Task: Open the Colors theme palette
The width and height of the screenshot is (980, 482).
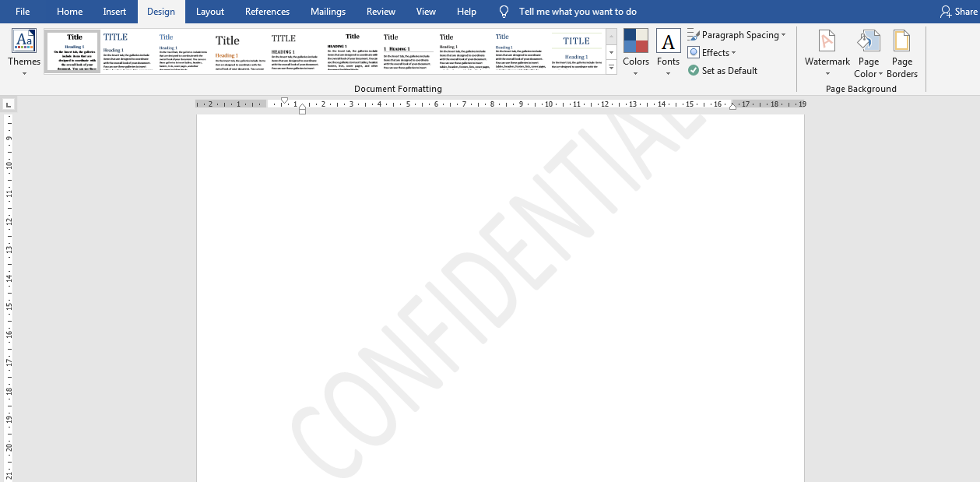Action: click(636, 52)
